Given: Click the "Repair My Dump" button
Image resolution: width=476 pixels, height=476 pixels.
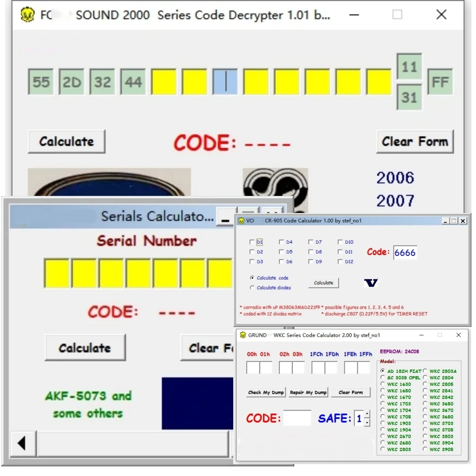Looking at the screenshot, I should tap(308, 392).
